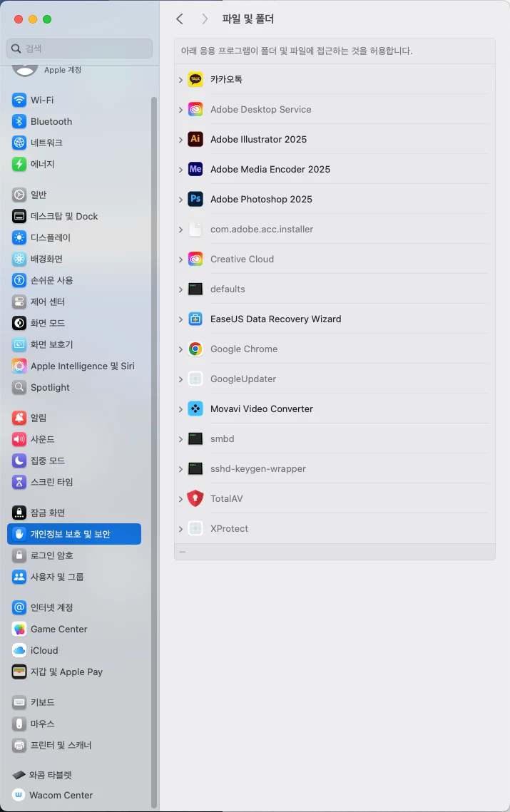
Task: Expand the Adobe Photoshop 2025 chevron
Action: pos(180,200)
